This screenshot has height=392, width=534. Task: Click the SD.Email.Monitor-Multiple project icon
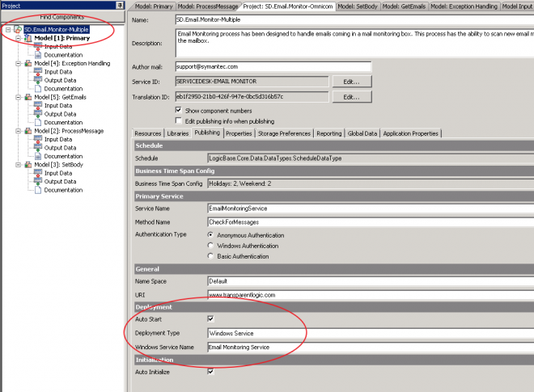click(x=18, y=30)
